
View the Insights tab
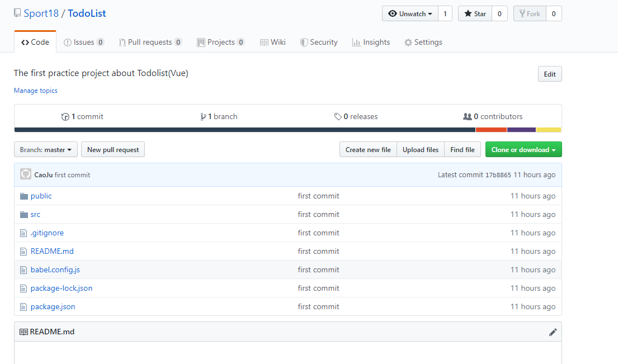[x=371, y=42]
